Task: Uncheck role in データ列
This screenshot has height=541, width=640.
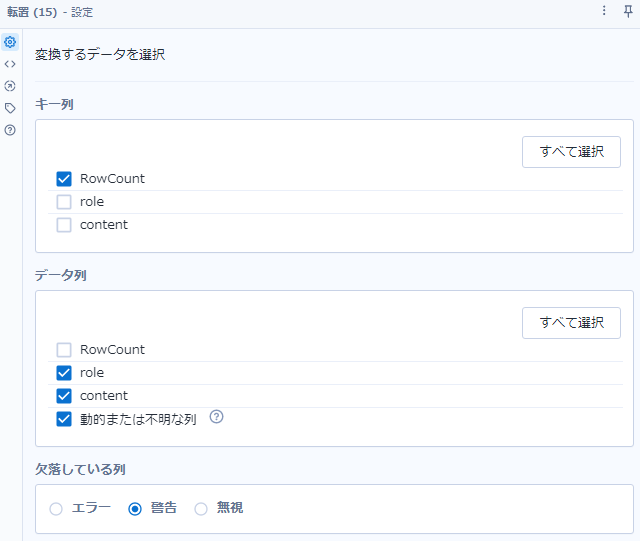Action: tap(64, 373)
